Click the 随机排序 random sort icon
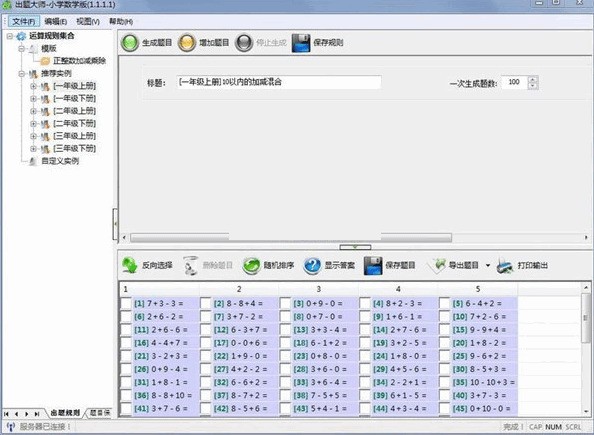 (x=251, y=265)
